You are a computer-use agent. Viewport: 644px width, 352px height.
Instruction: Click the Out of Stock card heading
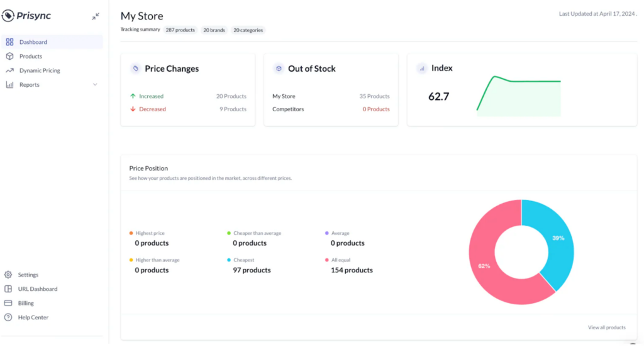pyautogui.click(x=312, y=69)
